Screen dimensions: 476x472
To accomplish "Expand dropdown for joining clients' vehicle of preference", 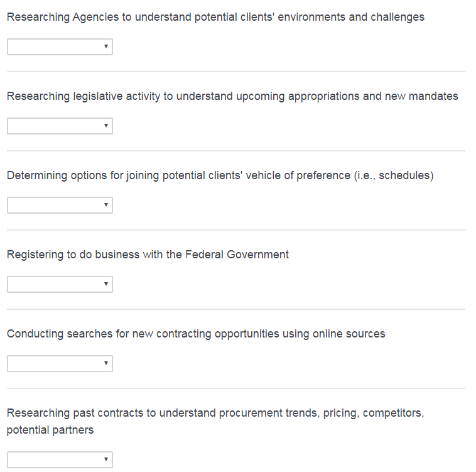I will click(60, 206).
